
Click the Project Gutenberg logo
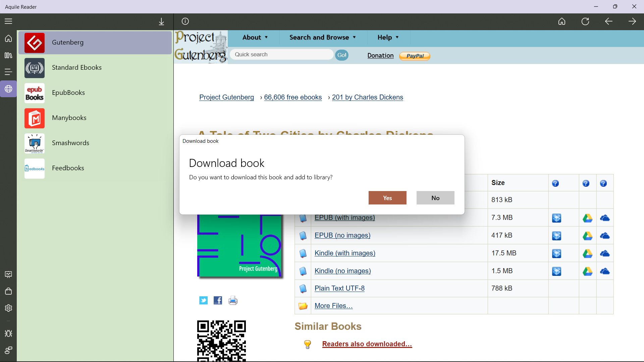tap(201, 47)
